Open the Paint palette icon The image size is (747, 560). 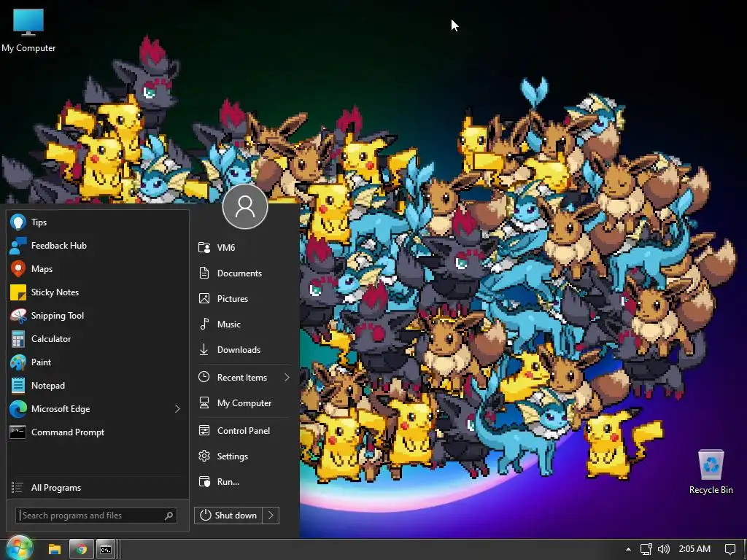click(18, 362)
